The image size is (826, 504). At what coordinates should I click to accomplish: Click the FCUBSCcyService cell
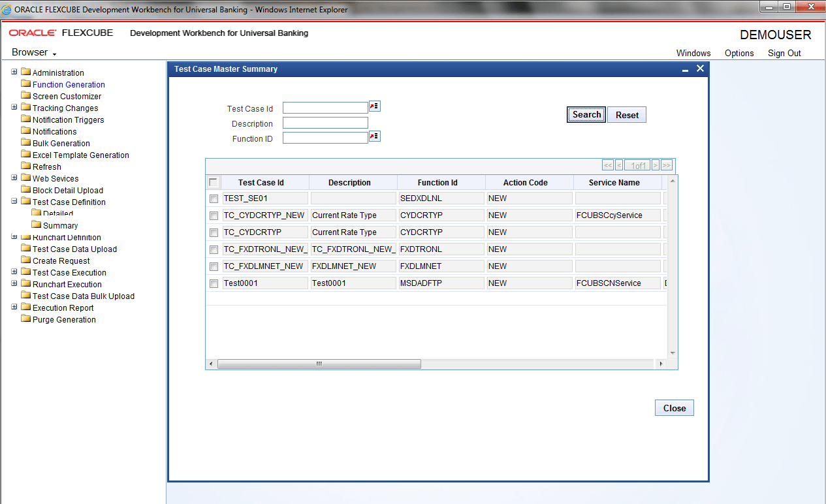[618, 215]
